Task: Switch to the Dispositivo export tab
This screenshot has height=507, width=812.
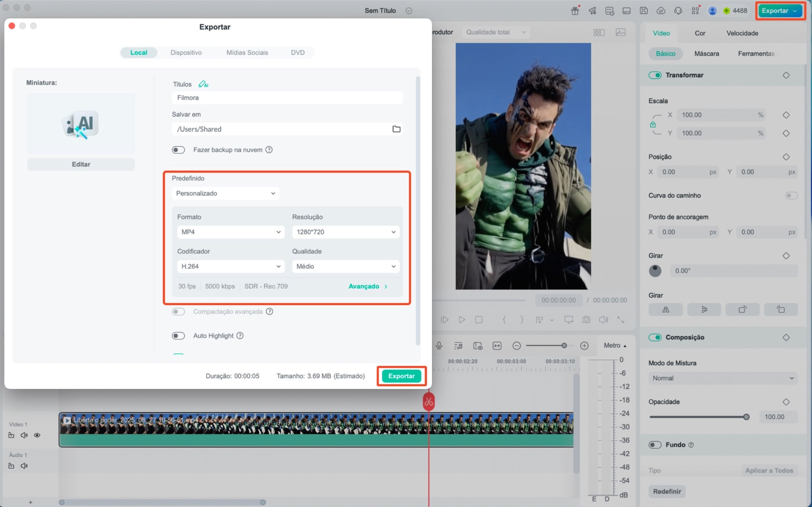Action: click(x=186, y=52)
